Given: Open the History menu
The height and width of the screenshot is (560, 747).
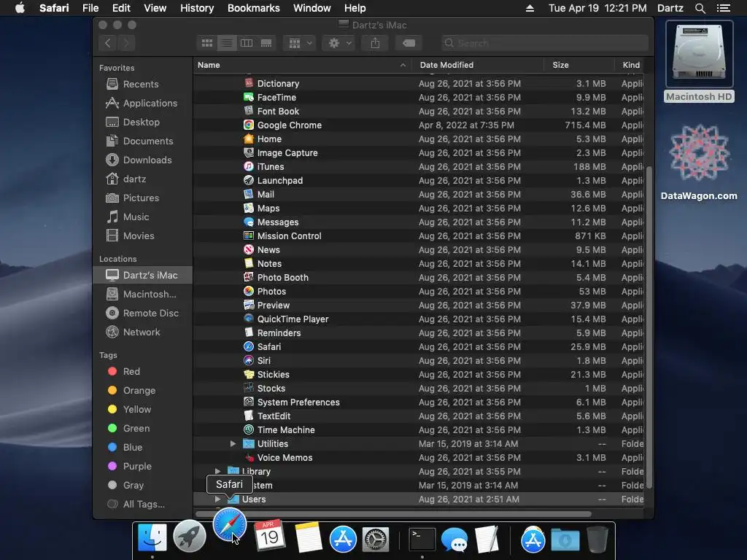Looking at the screenshot, I should pyautogui.click(x=197, y=8).
